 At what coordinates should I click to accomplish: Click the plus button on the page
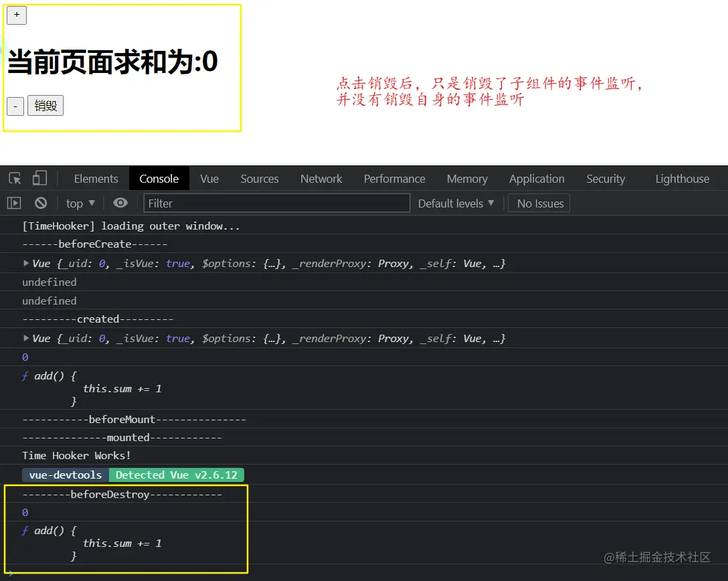coord(17,15)
